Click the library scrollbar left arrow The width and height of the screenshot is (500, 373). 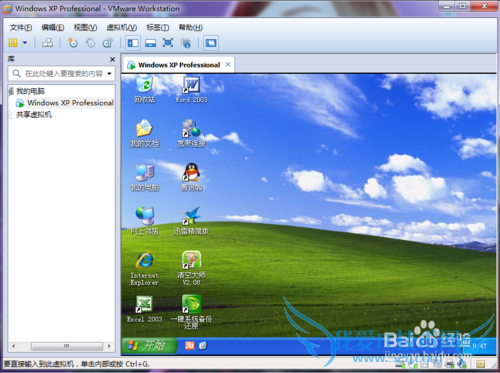coord(13,346)
